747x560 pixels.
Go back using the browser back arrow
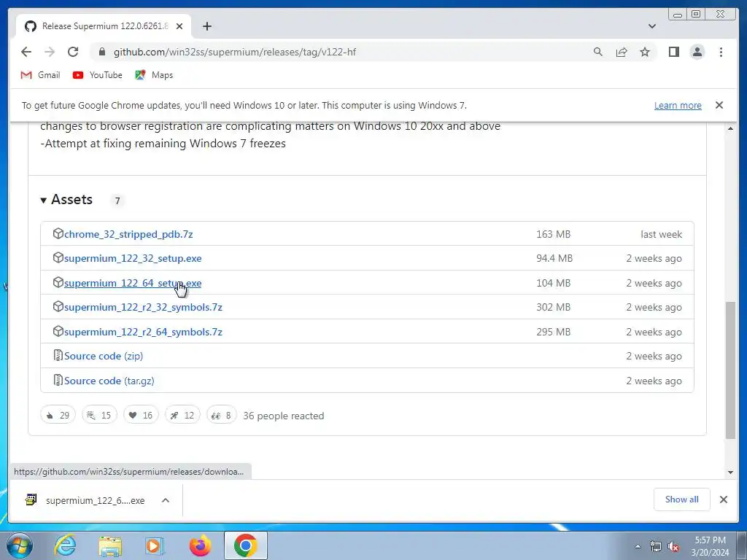coord(26,52)
